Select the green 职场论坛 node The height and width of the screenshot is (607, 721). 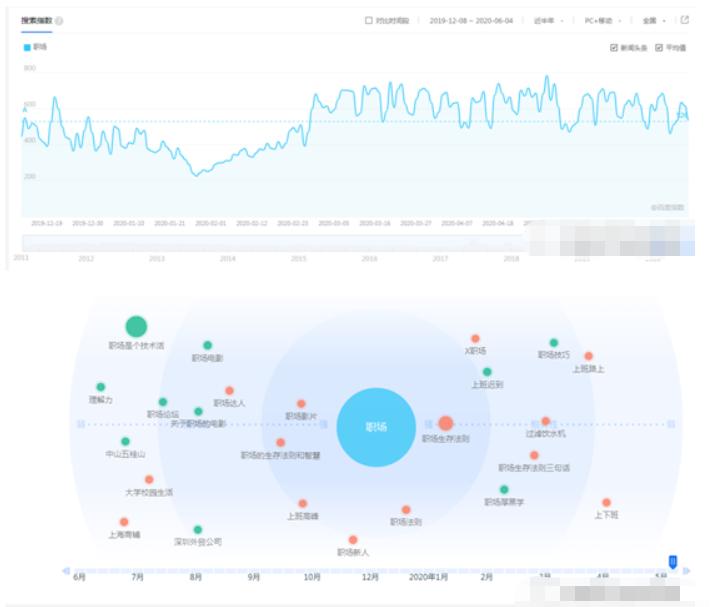(x=163, y=402)
